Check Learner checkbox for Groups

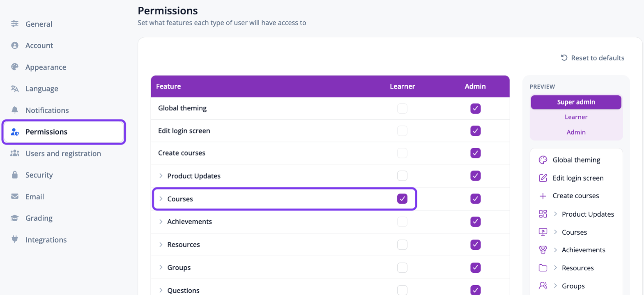tap(402, 268)
